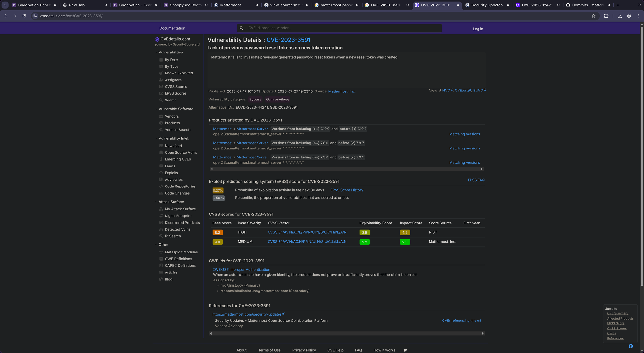Open the Documentation link in the header
This screenshot has height=353, width=644.
point(172,28)
